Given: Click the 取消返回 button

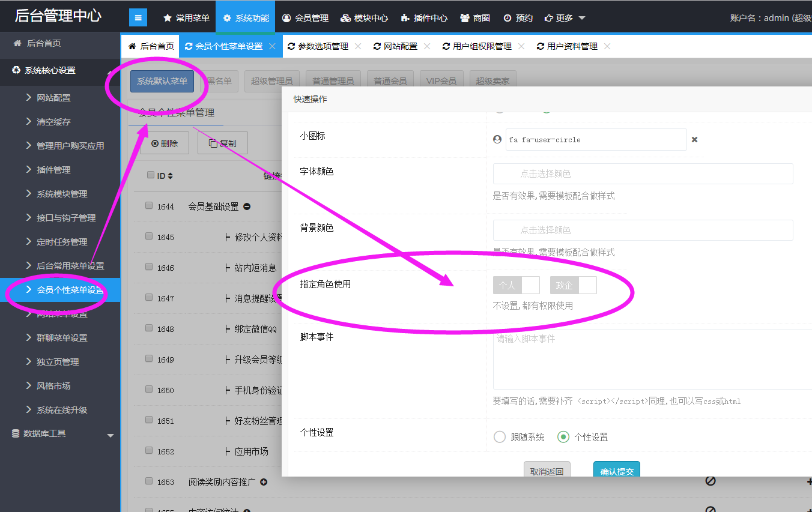Looking at the screenshot, I should pyautogui.click(x=547, y=471).
